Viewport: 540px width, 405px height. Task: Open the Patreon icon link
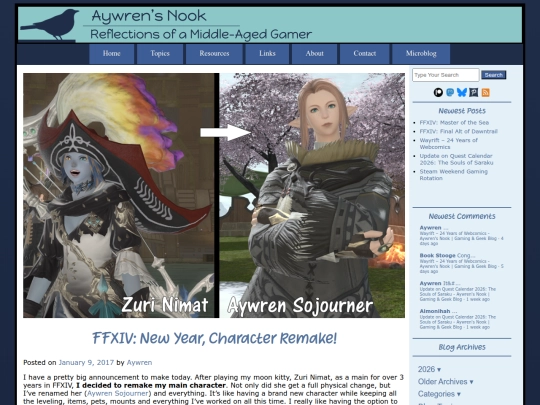point(438,92)
